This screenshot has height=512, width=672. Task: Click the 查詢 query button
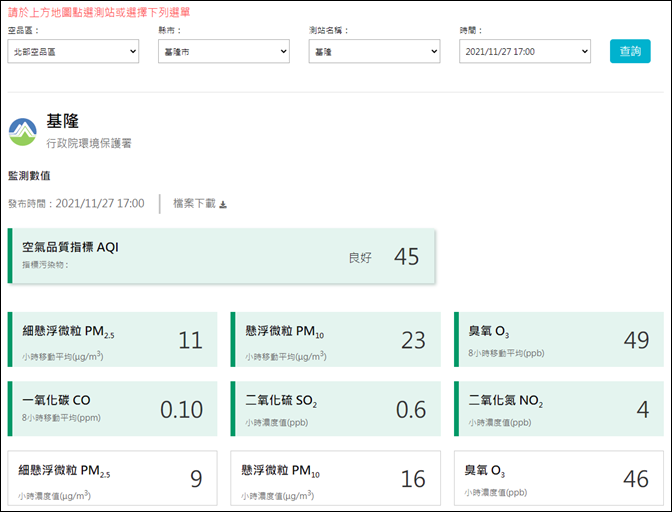click(630, 51)
